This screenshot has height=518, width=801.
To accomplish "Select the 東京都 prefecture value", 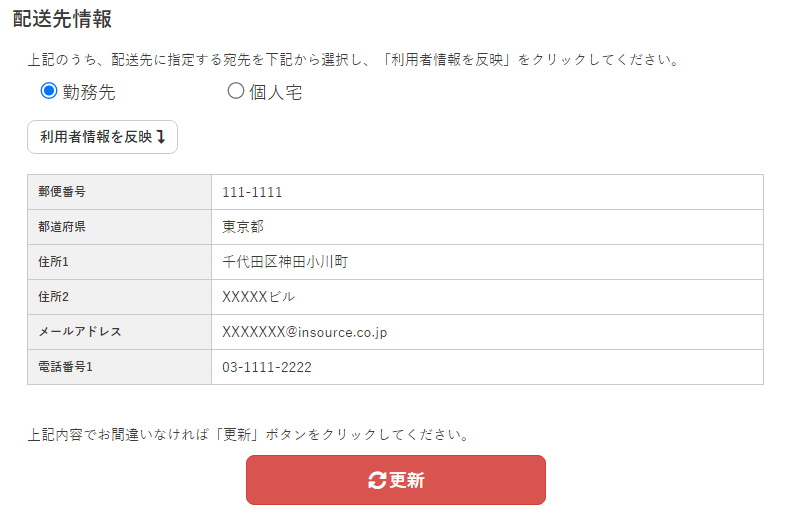I will pyautogui.click(x=243, y=227).
